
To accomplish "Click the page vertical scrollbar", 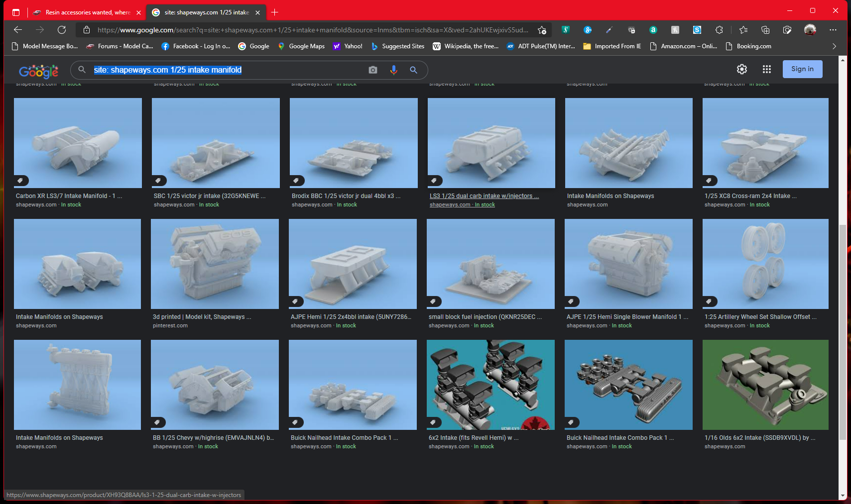I will click(x=843, y=332).
